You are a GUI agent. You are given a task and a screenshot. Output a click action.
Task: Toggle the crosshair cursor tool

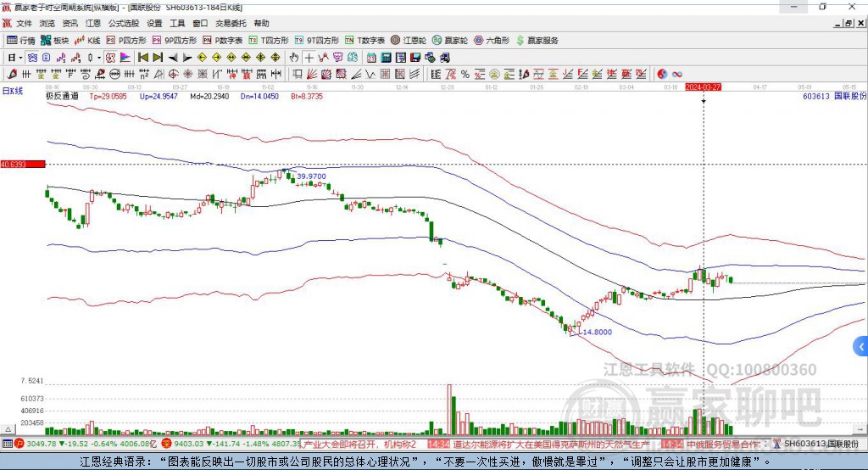[x=309, y=58]
